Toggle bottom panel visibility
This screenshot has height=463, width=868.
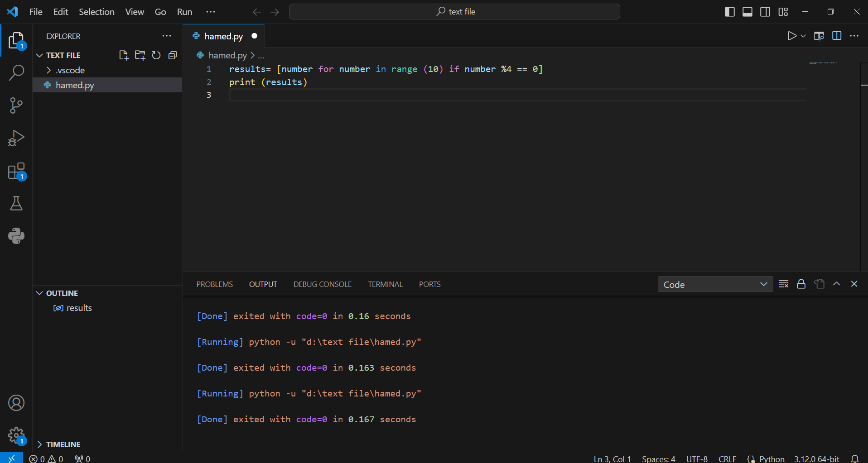coord(747,12)
